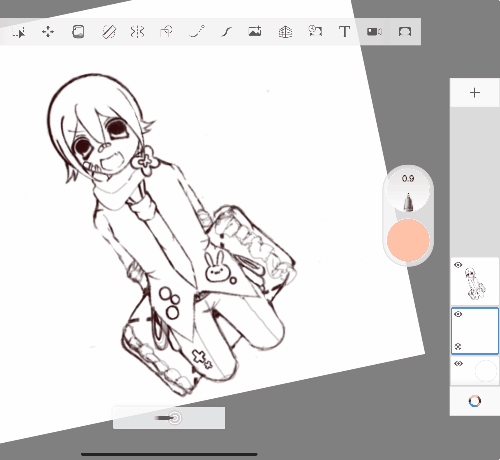Turn on Predictive Stroke tool
The height and width of the screenshot is (460, 500).
(x=197, y=32)
